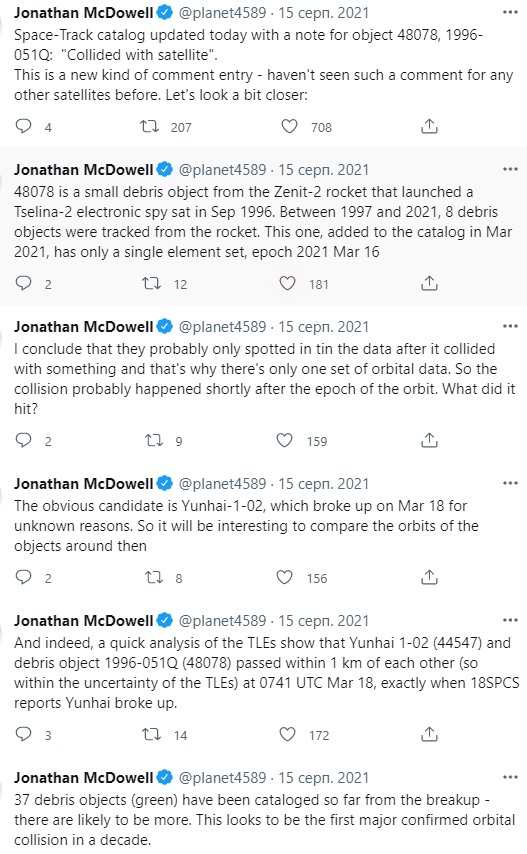Retweet the tweet with 207 retweets
This screenshot has width=527, height=854.
[x=149, y=126]
